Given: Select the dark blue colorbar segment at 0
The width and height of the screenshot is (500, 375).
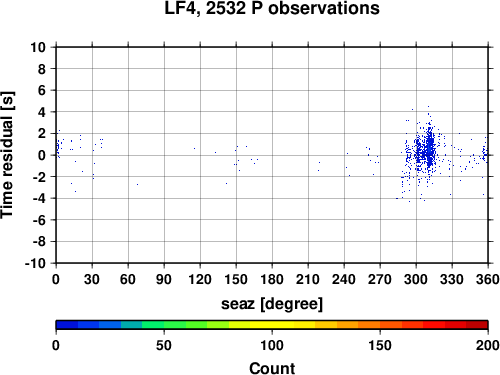Looking at the screenshot, I should 67,325.
